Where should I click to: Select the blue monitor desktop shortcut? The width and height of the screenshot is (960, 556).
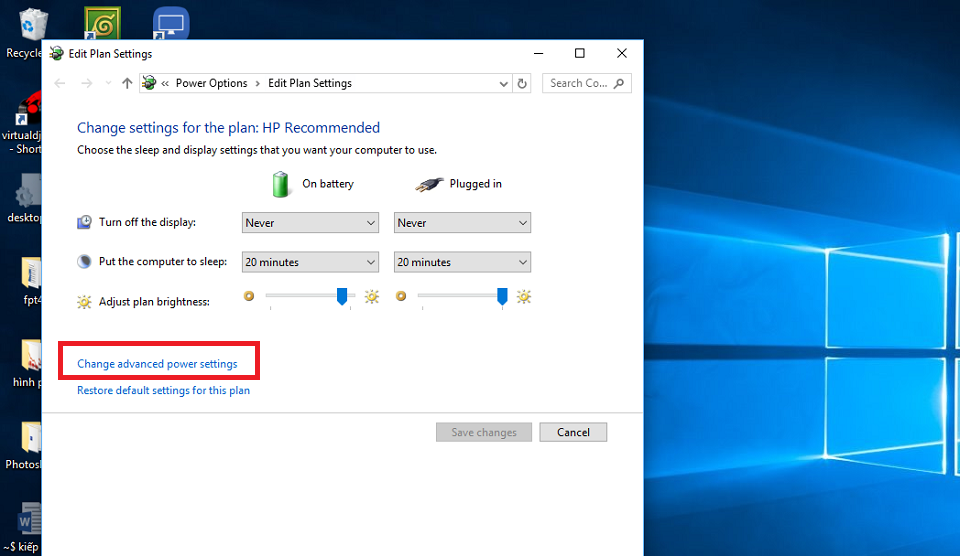[171, 23]
